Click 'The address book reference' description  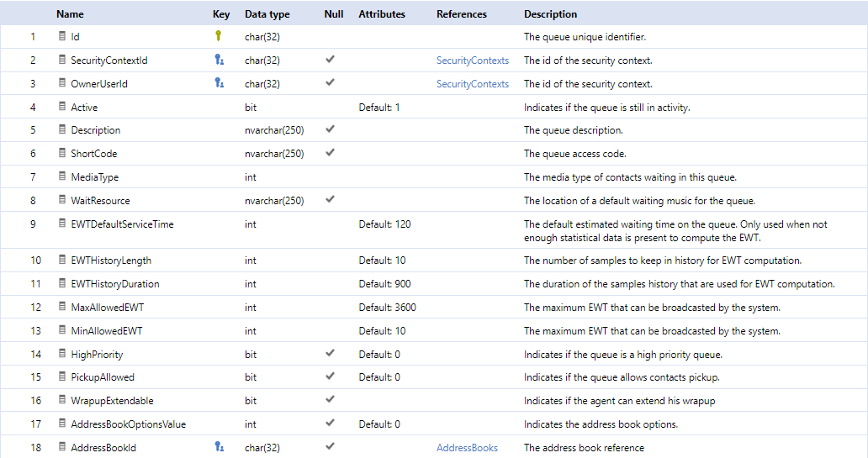click(584, 448)
